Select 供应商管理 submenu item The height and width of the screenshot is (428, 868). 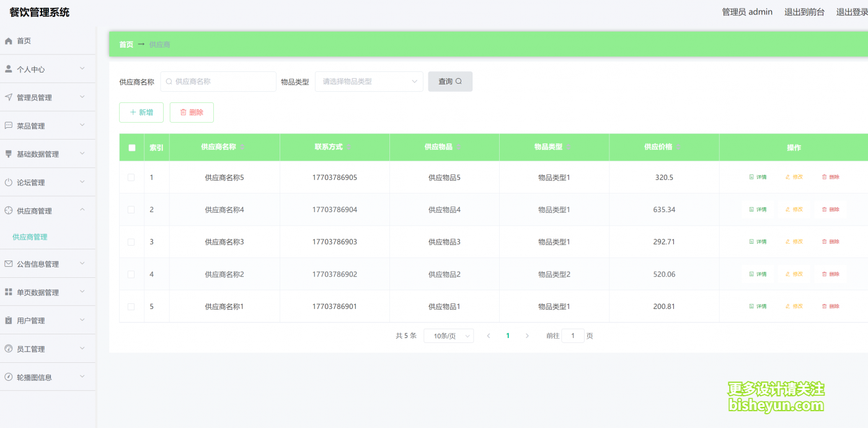click(x=30, y=237)
